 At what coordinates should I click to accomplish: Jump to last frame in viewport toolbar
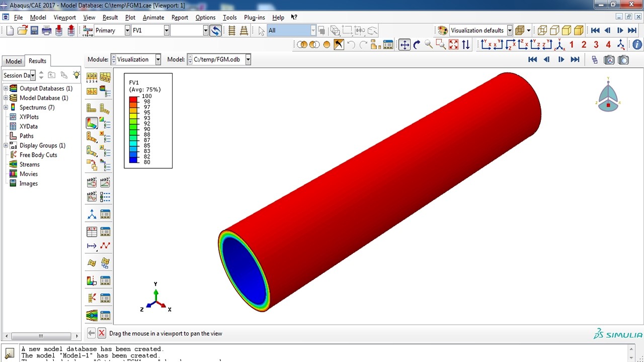(575, 59)
